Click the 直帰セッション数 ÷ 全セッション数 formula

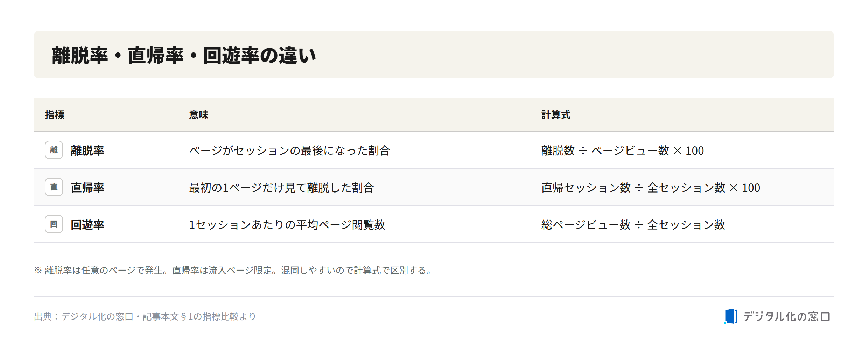[x=651, y=188]
